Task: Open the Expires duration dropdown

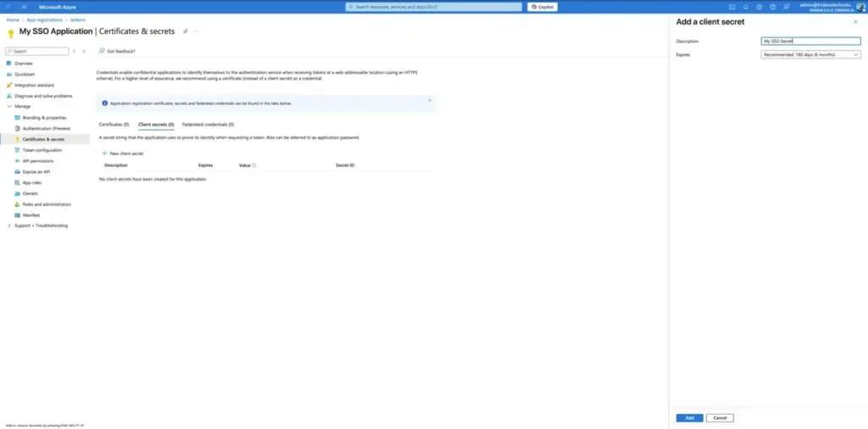Action: click(811, 54)
